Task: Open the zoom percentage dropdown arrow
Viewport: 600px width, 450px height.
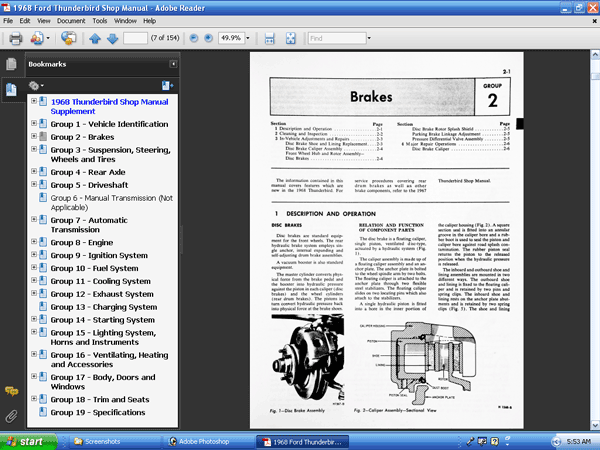Action: (x=248, y=38)
